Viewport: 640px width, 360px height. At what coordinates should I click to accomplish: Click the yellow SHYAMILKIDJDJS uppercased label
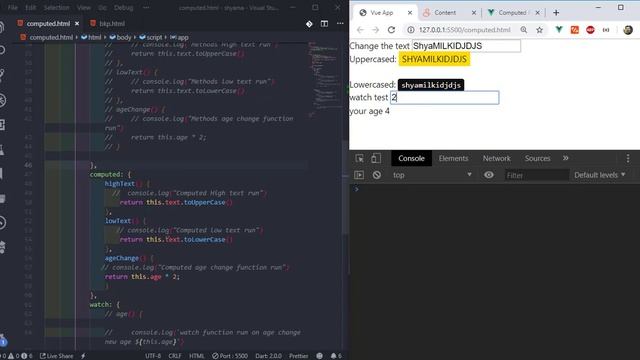click(434, 59)
